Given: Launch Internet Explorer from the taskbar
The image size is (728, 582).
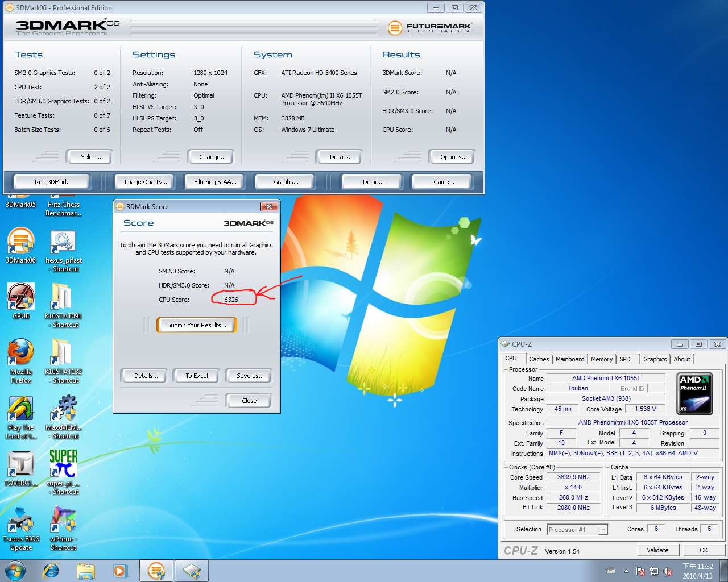Looking at the screenshot, I should pos(51,571).
